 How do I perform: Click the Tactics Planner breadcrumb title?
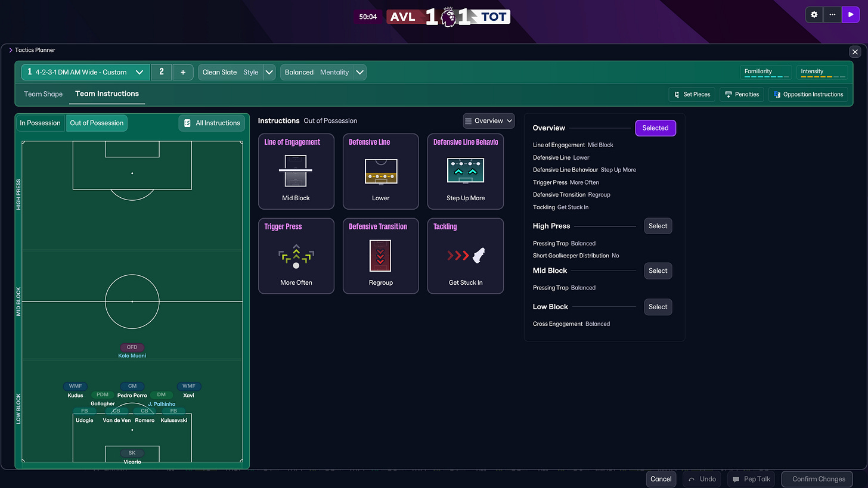coord(35,50)
